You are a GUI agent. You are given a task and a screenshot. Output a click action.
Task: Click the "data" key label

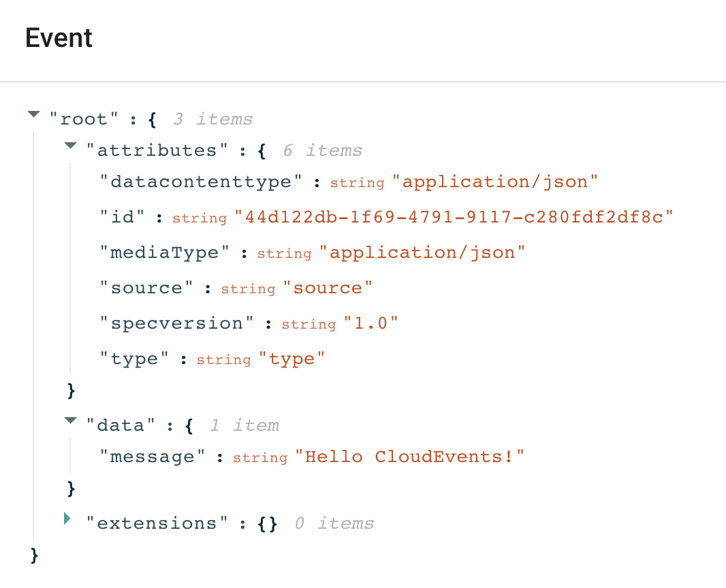click(121, 426)
